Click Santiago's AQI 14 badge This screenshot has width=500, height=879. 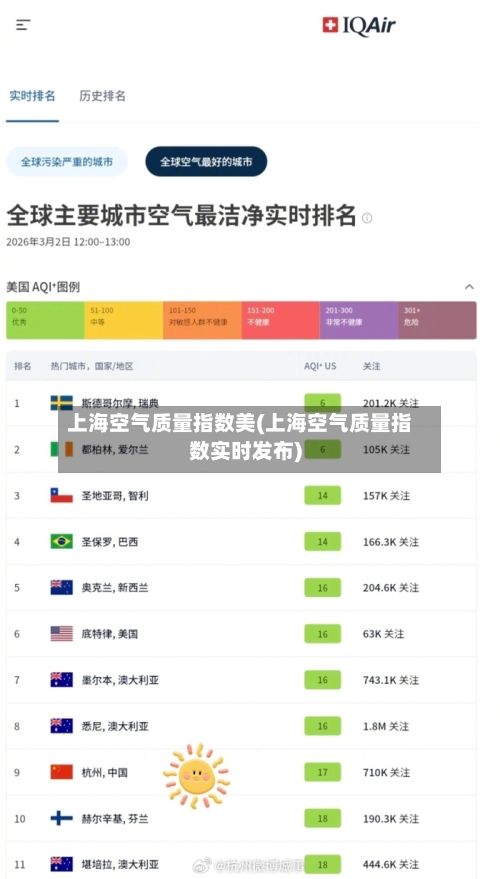[x=322, y=496]
